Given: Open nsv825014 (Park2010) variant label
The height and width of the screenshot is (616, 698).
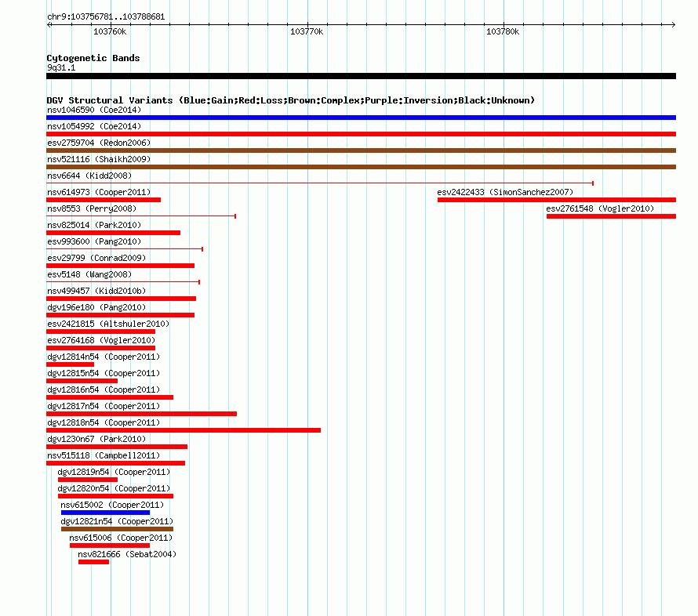Looking at the screenshot, I should (x=94, y=225).
